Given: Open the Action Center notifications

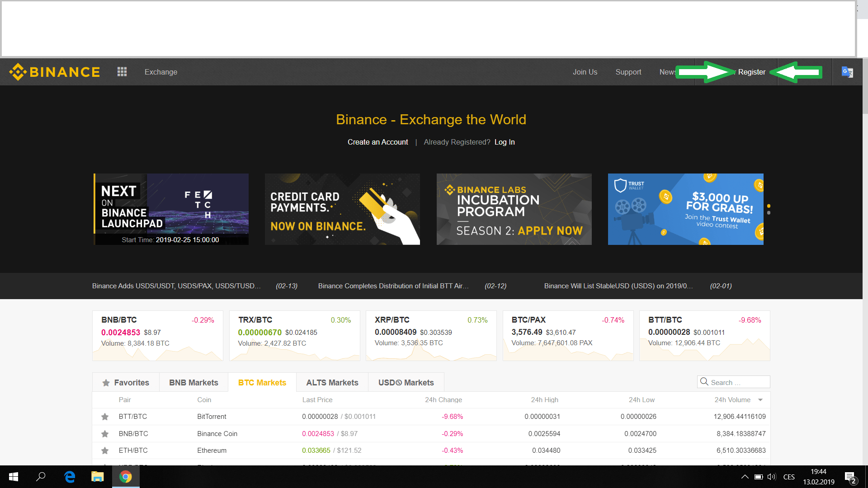Looking at the screenshot, I should click(x=850, y=477).
